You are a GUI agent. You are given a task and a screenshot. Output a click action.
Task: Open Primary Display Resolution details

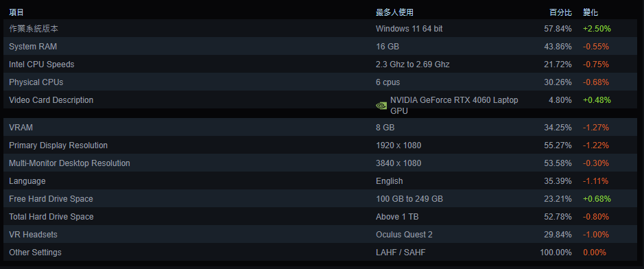tap(320, 145)
